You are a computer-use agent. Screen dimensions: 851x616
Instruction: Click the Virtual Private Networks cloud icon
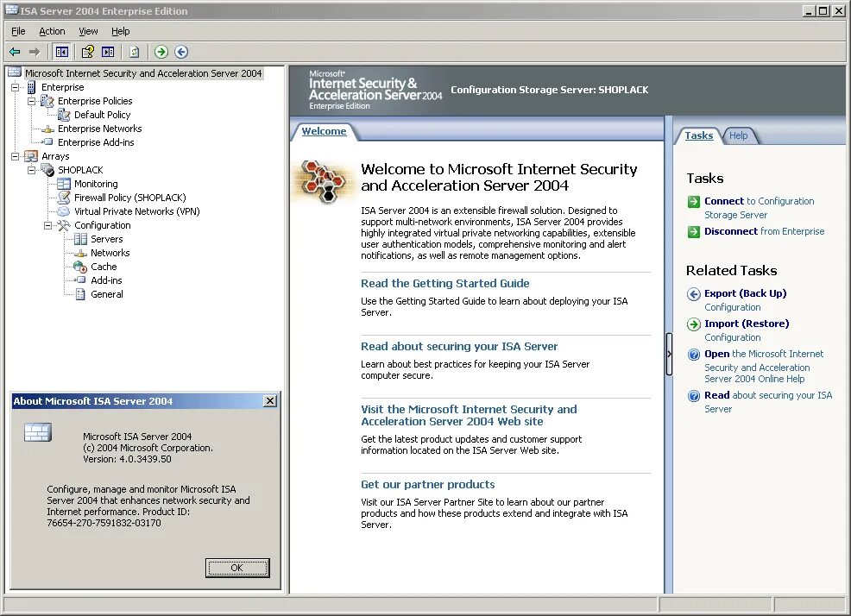64,211
